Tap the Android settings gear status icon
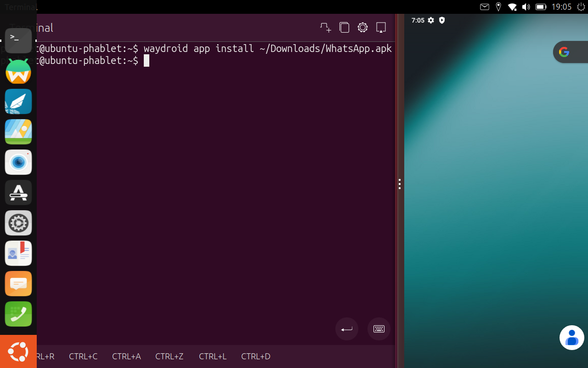The height and width of the screenshot is (368, 588). pyautogui.click(x=431, y=20)
